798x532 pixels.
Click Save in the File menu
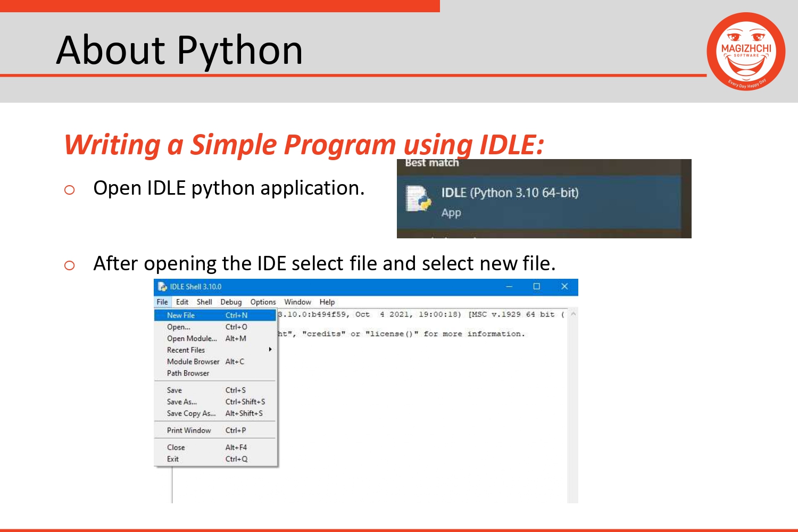click(x=215, y=390)
